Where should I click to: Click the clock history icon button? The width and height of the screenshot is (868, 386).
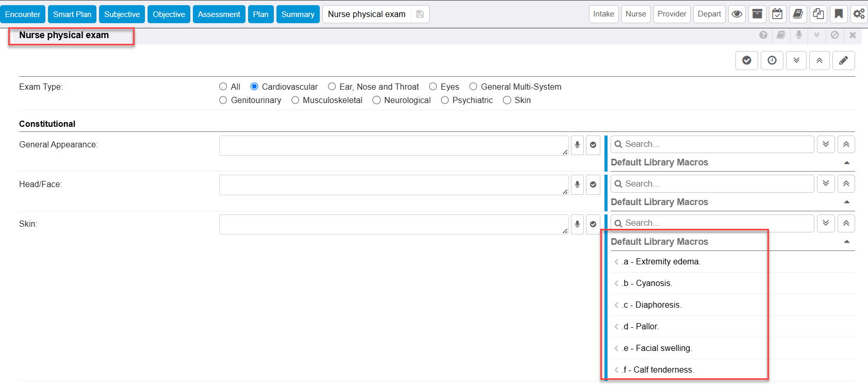click(x=772, y=60)
